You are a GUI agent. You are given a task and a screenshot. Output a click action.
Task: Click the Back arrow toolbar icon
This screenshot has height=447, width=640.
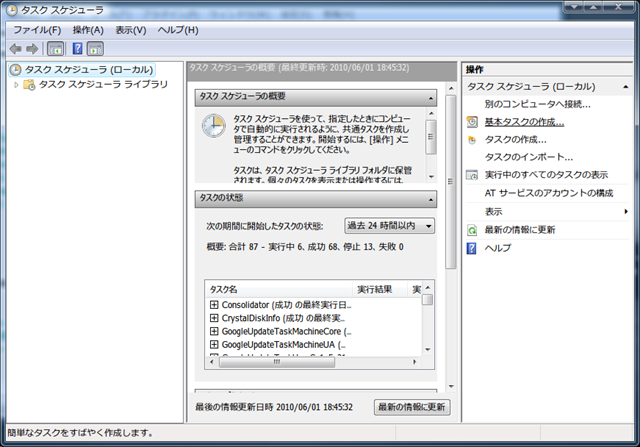click(16, 49)
